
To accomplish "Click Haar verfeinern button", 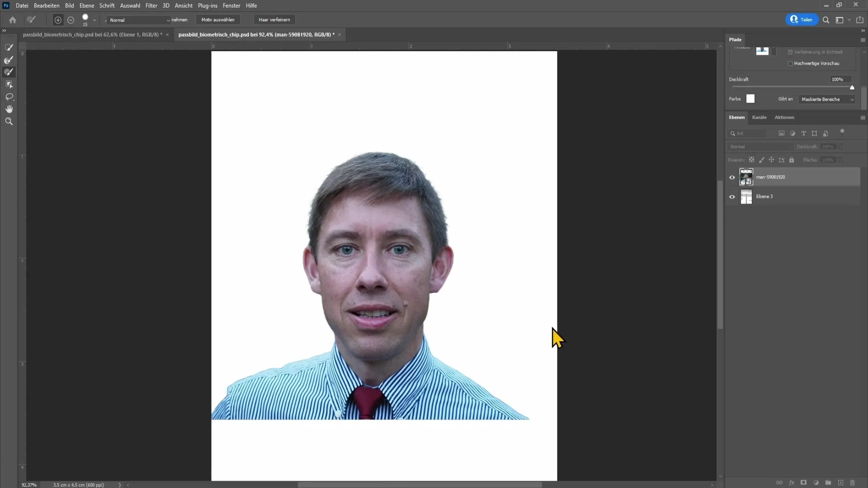I will point(274,20).
